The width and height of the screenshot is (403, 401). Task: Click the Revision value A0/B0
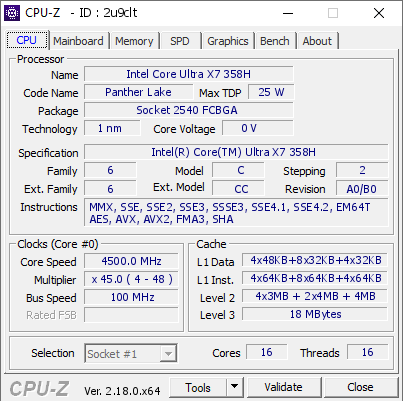point(362,188)
